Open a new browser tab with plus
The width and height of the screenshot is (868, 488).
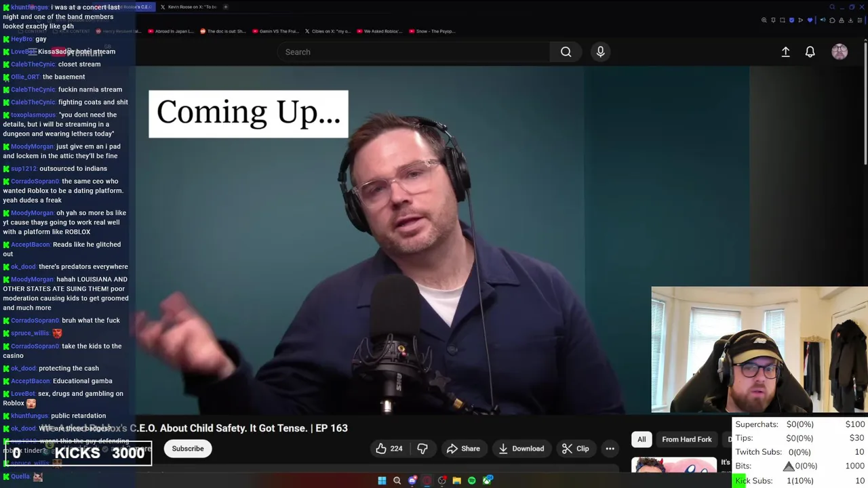pos(226,7)
